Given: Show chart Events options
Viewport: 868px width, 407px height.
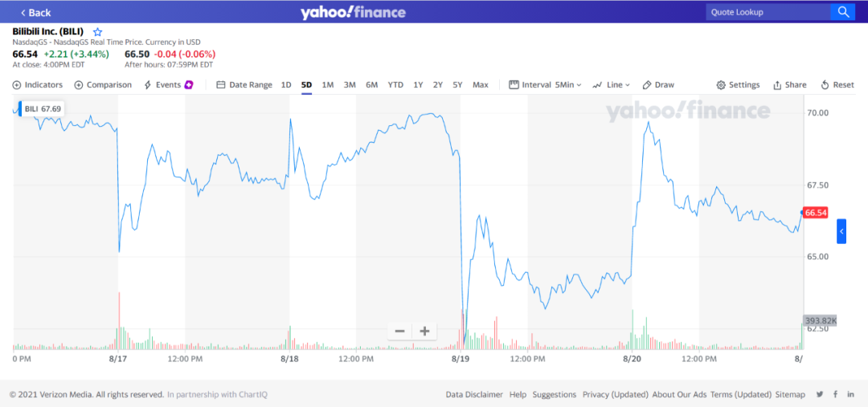Looking at the screenshot, I should coord(168,85).
